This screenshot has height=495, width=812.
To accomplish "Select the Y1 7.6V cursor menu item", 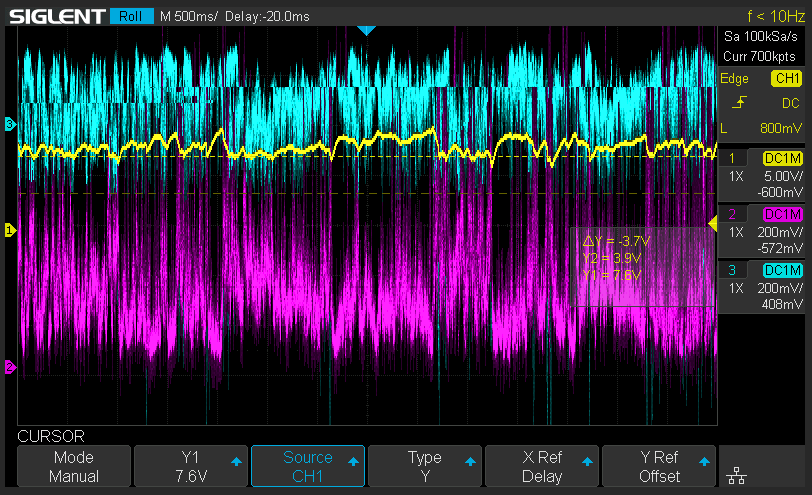I will click(191, 466).
